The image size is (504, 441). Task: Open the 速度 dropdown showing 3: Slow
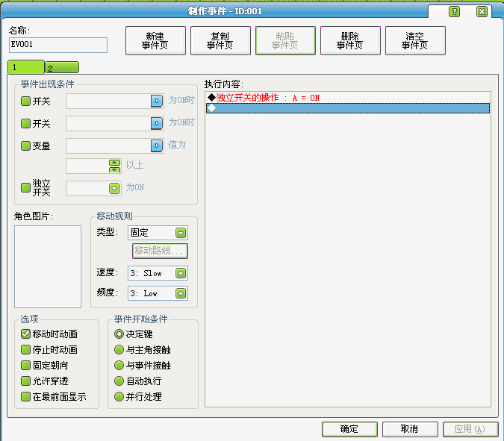coord(158,273)
